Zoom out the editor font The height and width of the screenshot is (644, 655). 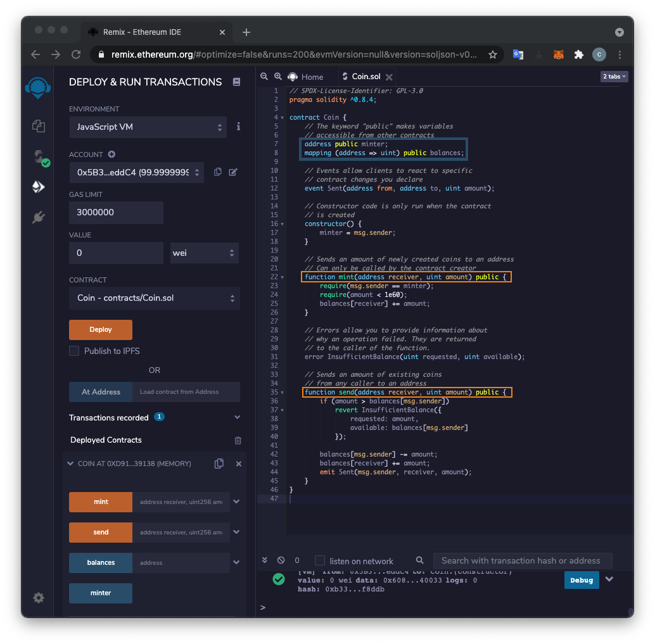point(264,77)
